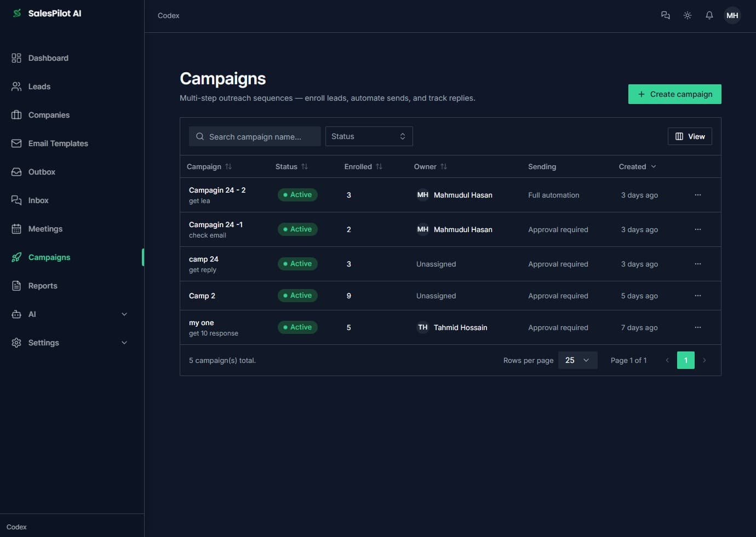Focus the Search campaign name field

[x=255, y=136]
